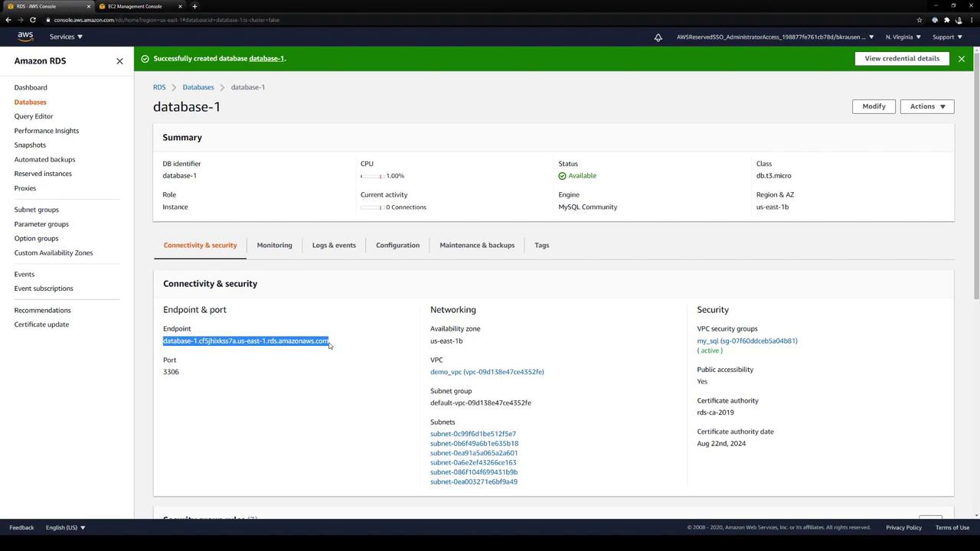Screen dimensions: 980x551
Task: View the Tags tab
Action: coord(542,246)
